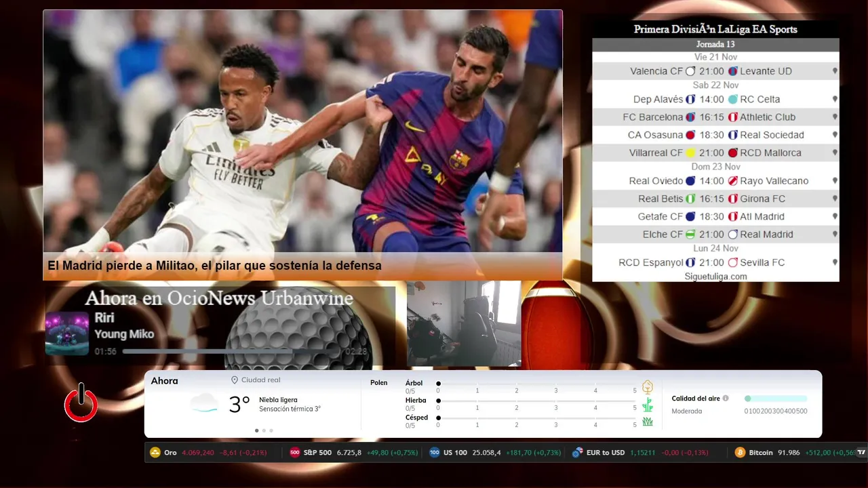Click the Girona FC crest icon

coord(733,199)
